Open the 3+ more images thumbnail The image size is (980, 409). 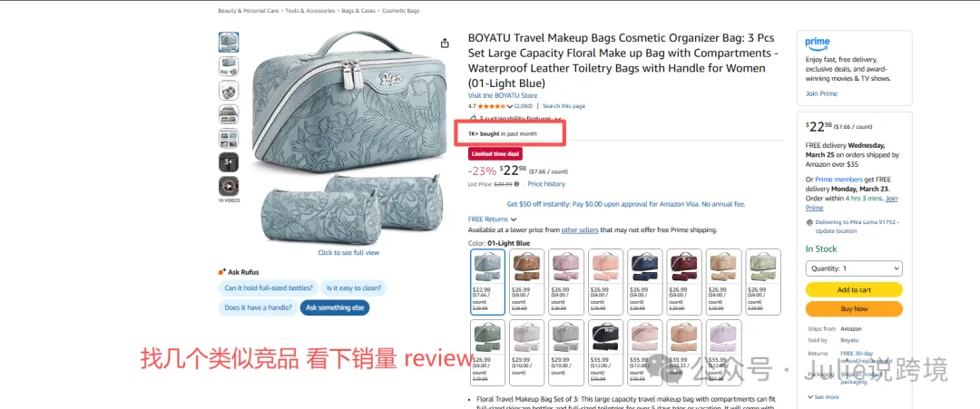[228, 162]
